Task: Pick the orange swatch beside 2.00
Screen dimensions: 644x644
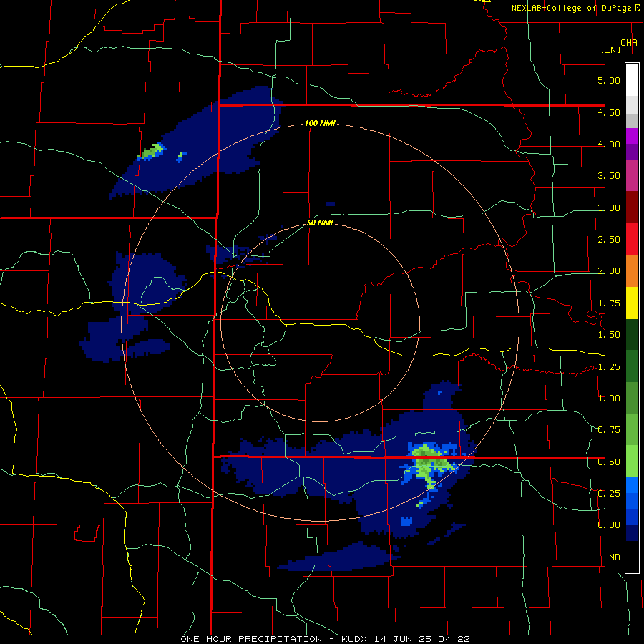Action: coord(632,271)
